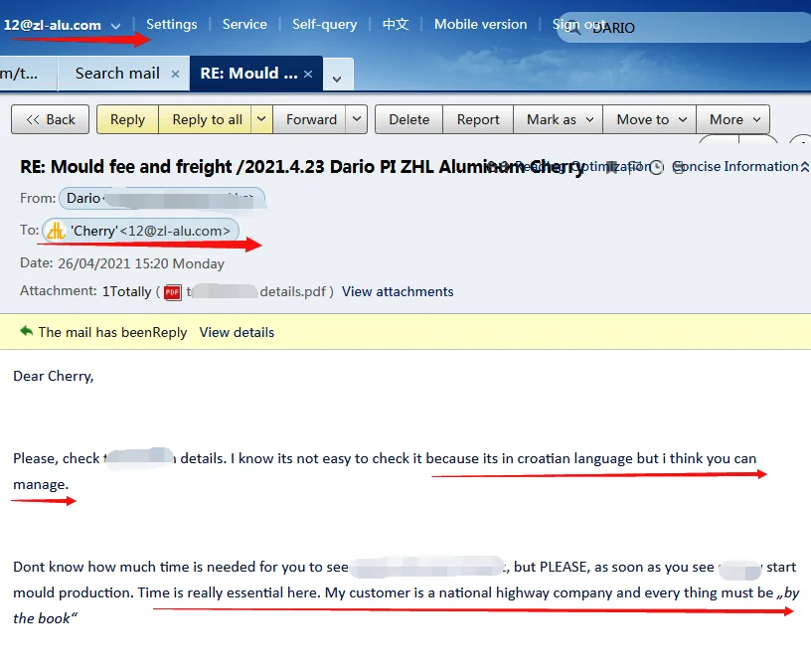The width and height of the screenshot is (811, 672).
Task: Click the greeting text Dear Cherry,
Action: pyautogui.click(x=54, y=376)
